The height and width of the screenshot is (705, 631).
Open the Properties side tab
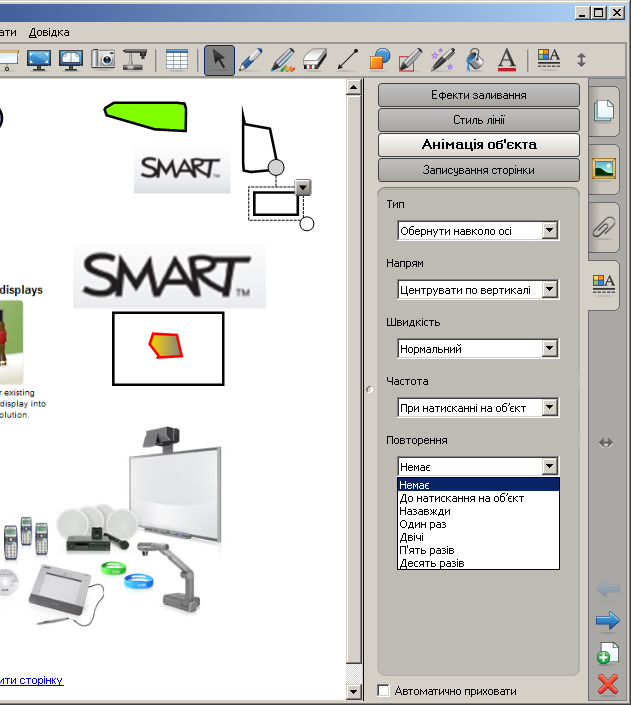coord(604,285)
